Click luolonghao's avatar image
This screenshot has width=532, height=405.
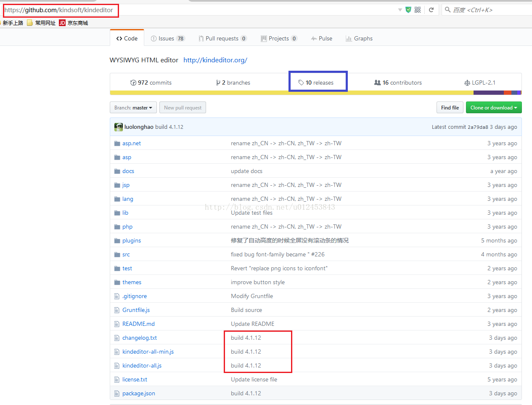(118, 127)
